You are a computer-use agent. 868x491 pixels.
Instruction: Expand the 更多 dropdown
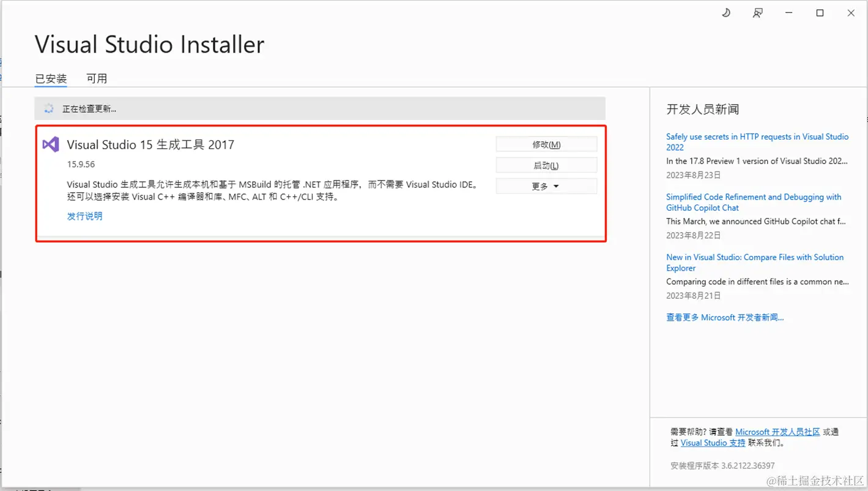click(546, 186)
